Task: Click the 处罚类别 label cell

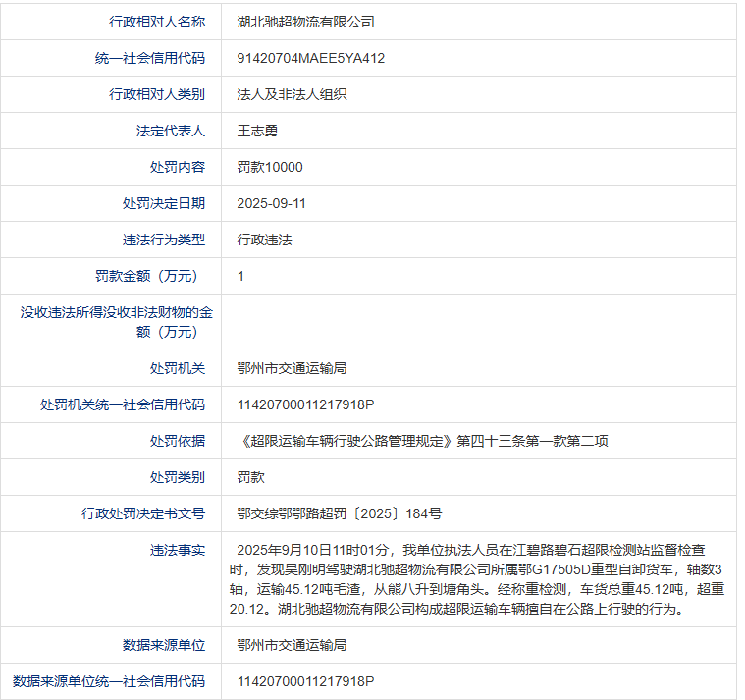Action: [x=178, y=477]
